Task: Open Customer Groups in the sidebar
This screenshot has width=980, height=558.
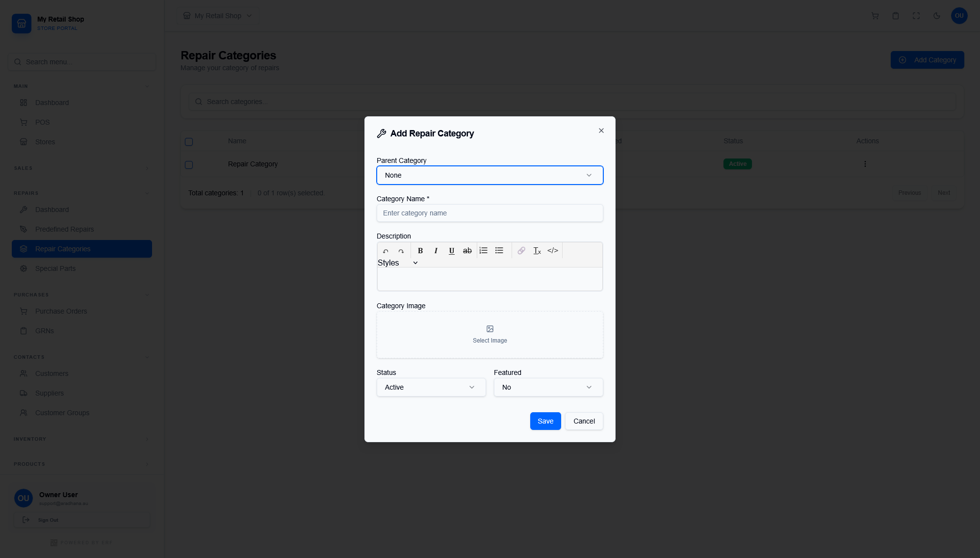Action: tap(82, 413)
